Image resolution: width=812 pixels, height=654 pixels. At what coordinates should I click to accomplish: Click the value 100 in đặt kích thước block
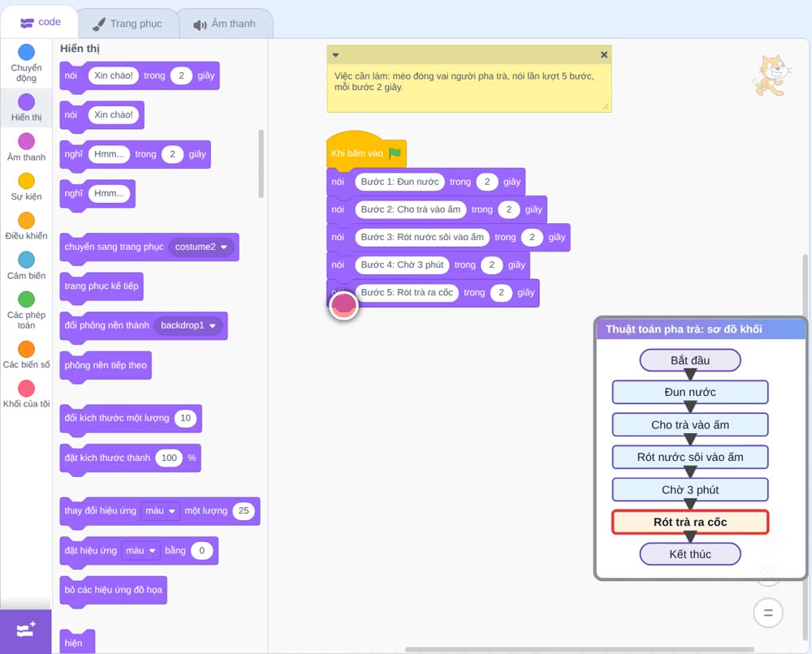(x=170, y=458)
